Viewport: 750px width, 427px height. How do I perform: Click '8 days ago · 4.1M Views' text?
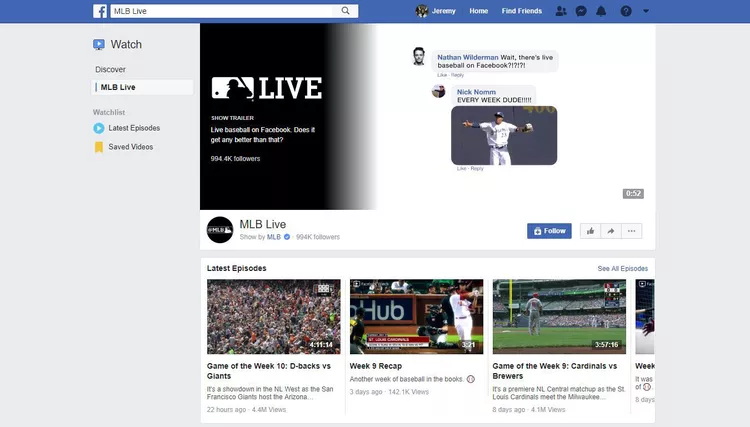tap(529, 410)
